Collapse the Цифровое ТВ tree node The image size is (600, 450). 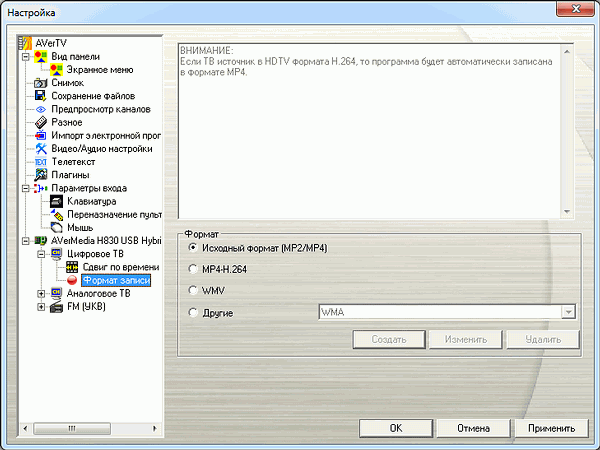click(41, 254)
